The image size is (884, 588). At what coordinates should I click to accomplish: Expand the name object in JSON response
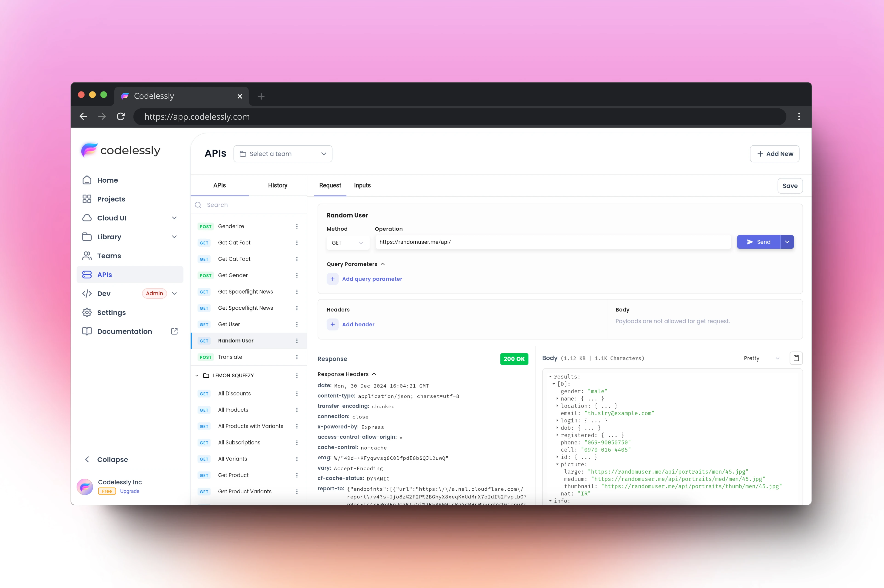click(558, 398)
